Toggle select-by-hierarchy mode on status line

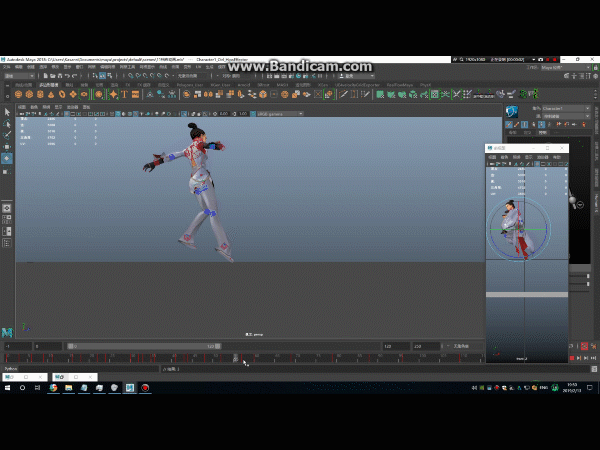coord(95,76)
